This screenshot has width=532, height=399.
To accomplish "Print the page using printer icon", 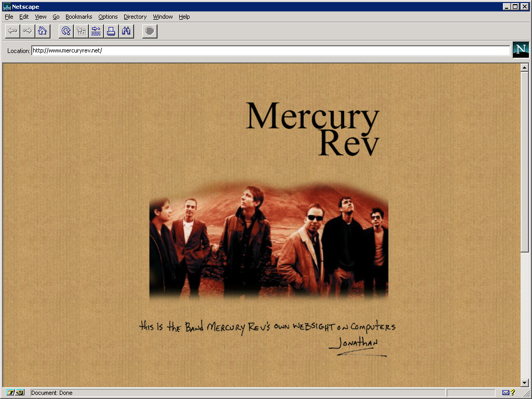I will (111, 31).
